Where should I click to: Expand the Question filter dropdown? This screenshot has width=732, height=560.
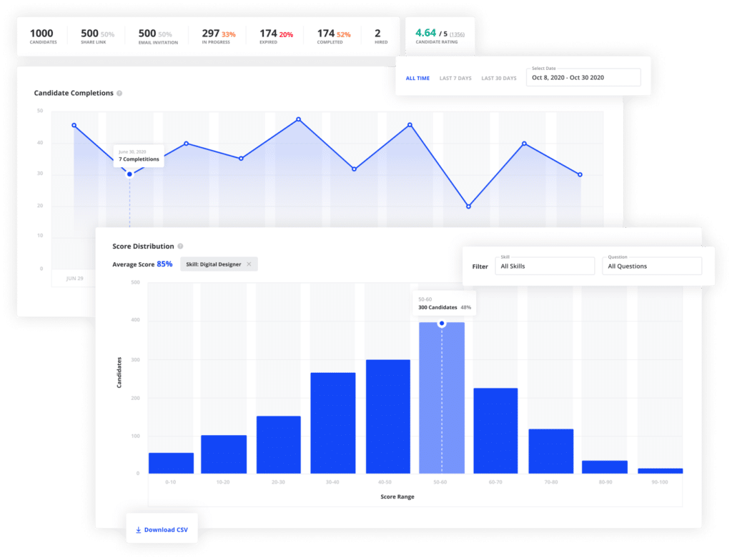(x=651, y=266)
